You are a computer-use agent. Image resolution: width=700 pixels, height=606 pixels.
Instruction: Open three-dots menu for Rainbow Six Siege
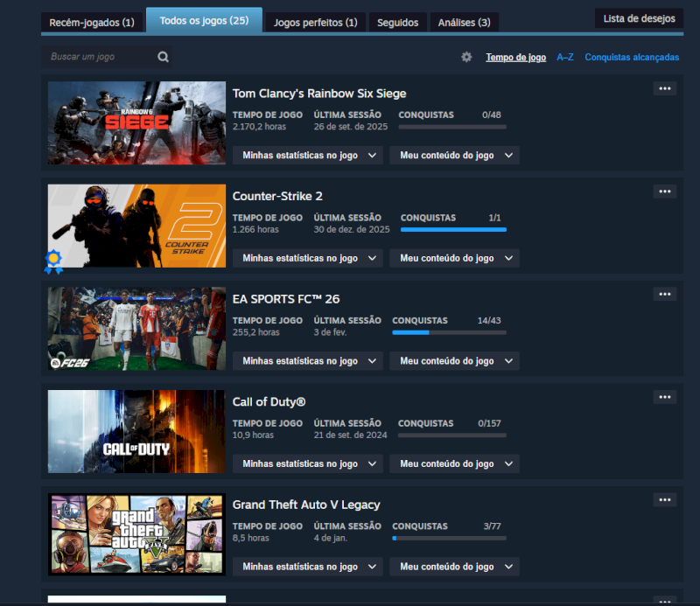click(665, 88)
